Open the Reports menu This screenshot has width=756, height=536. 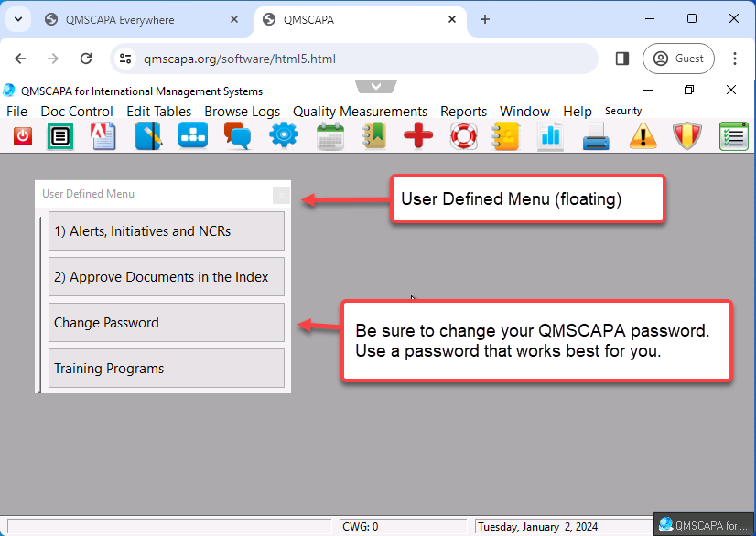pos(463,112)
